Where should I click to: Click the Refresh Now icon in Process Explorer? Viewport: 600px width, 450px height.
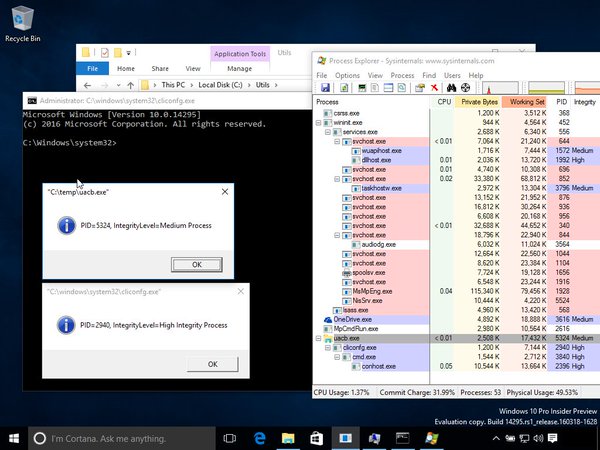344,88
